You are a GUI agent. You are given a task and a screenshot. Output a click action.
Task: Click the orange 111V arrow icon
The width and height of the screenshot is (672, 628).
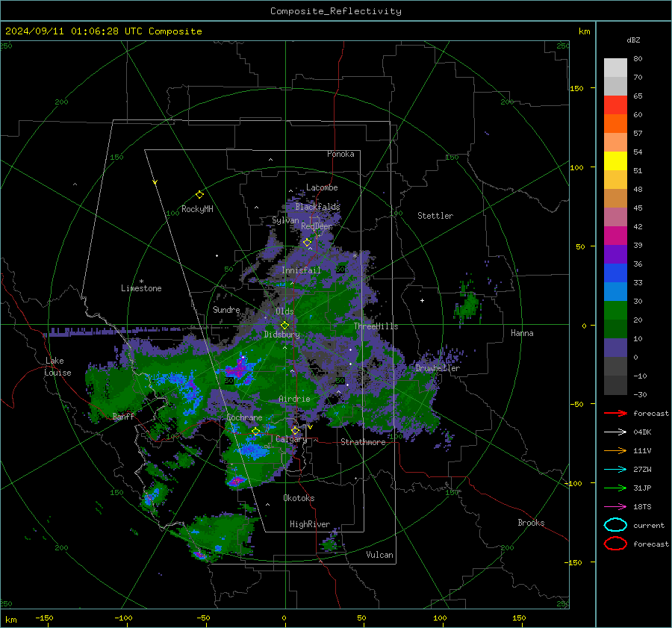click(x=615, y=450)
